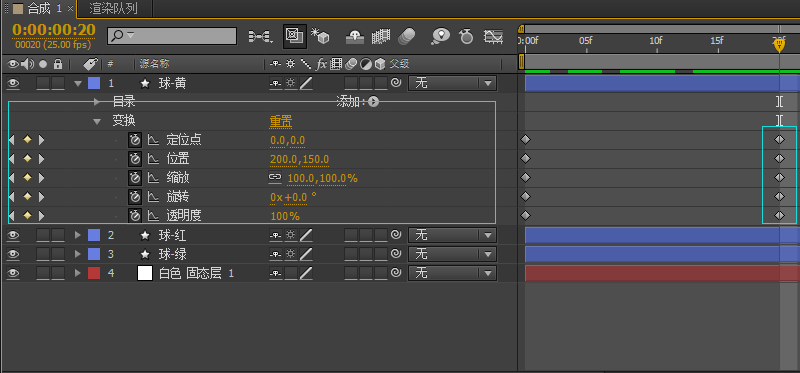Click the 定位点 value 0.0,0.0
This screenshot has width=800, height=373.
(288, 140)
